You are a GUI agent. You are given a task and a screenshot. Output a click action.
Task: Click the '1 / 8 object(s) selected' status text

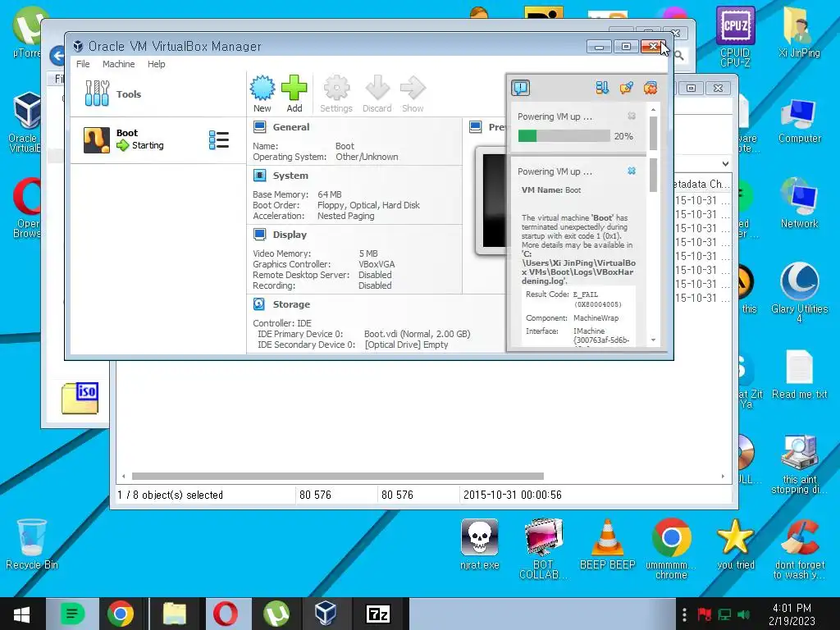[x=171, y=495]
